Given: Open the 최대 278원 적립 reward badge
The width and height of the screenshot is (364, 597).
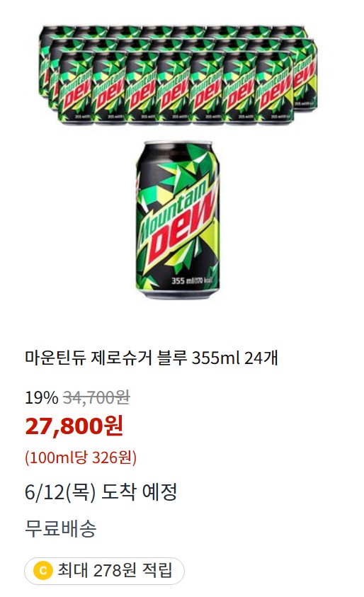Looking at the screenshot, I should (104, 571).
